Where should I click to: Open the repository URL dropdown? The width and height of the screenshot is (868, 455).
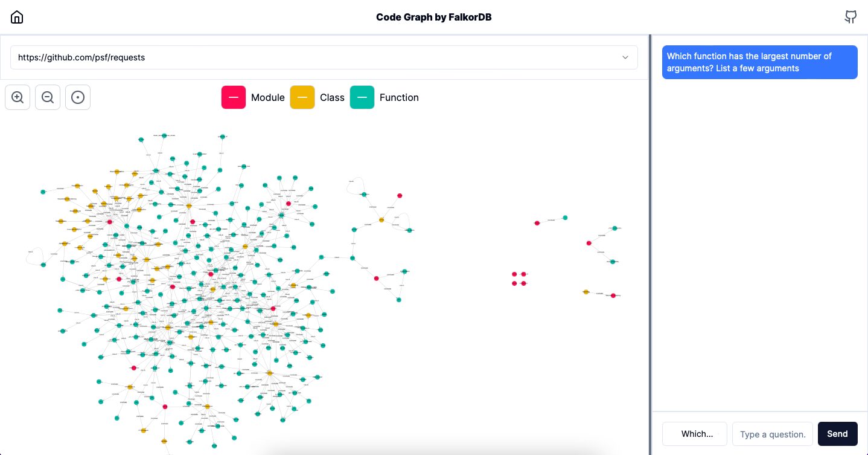(324, 57)
